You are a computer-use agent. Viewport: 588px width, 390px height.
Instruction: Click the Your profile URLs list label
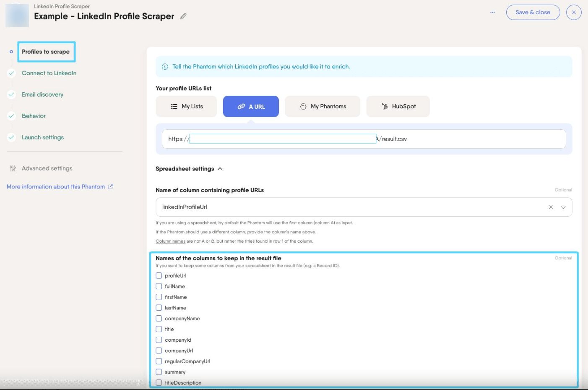pos(183,88)
